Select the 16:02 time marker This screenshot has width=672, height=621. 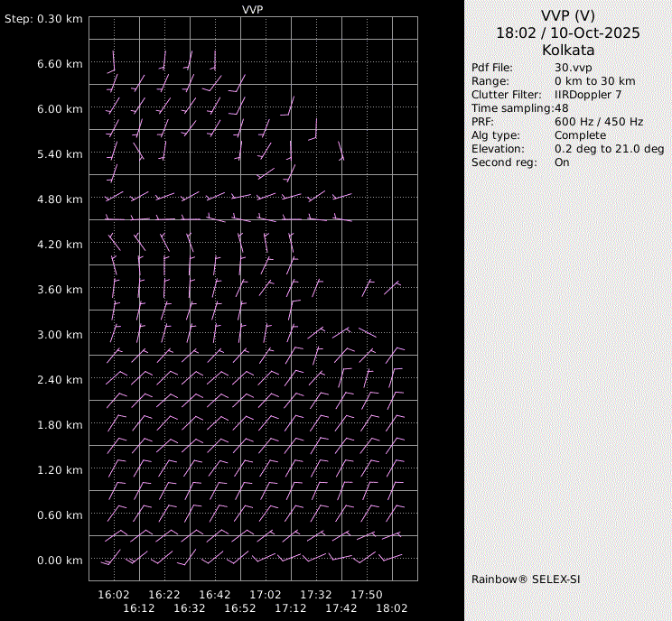pyautogui.click(x=114, y=595)
